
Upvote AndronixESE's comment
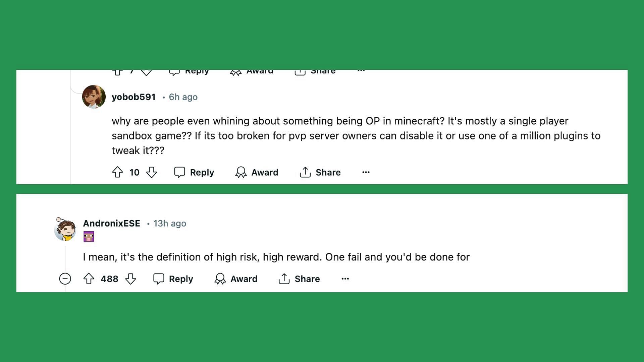[x=89, y=279]
